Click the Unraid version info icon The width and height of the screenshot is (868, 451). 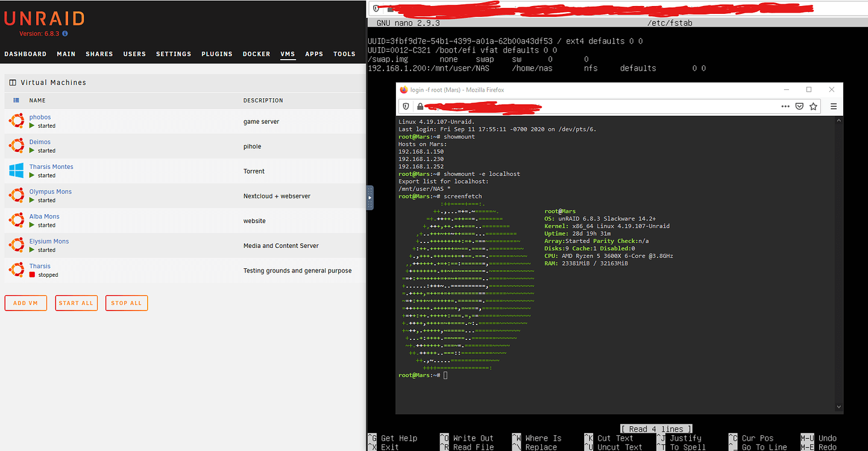[x=65, y=34]
